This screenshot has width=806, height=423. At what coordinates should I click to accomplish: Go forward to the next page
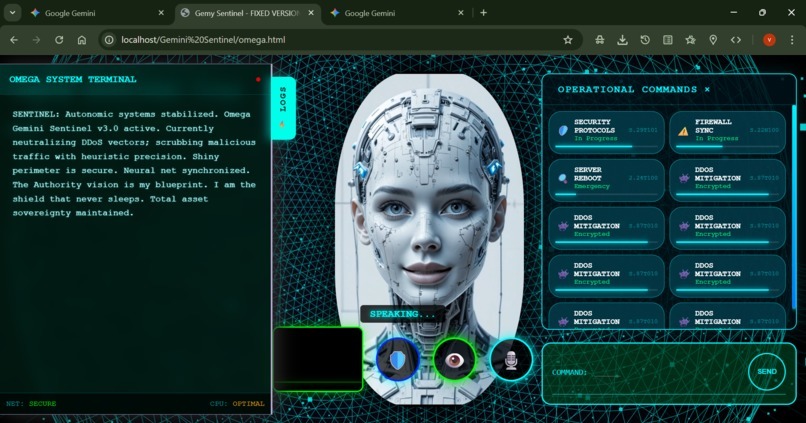36,40
